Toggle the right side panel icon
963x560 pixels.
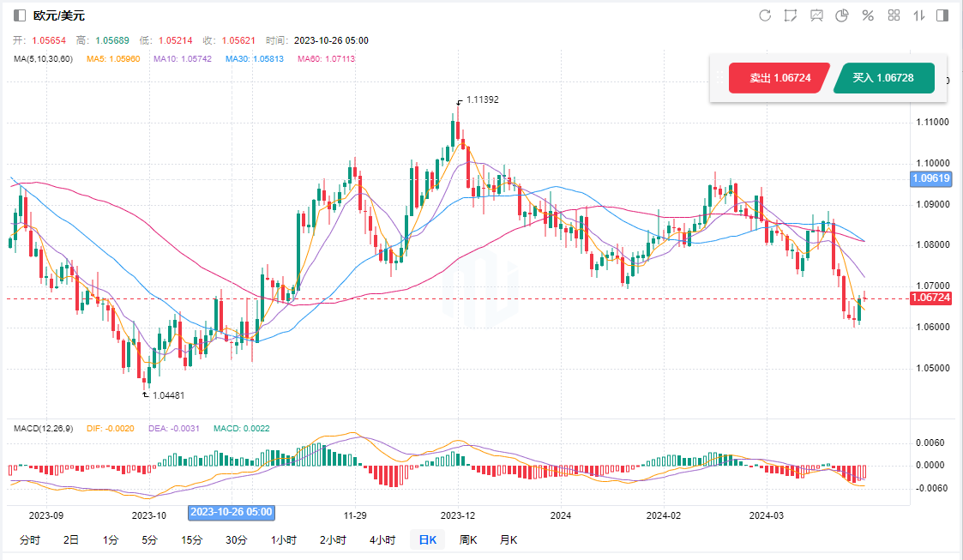pos(942,15)
